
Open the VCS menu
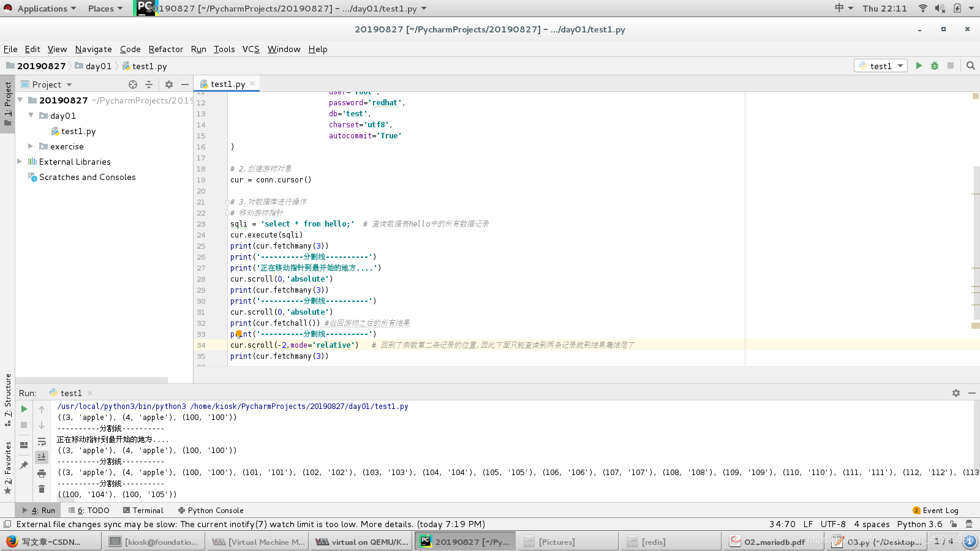click(x=251, y=49)
